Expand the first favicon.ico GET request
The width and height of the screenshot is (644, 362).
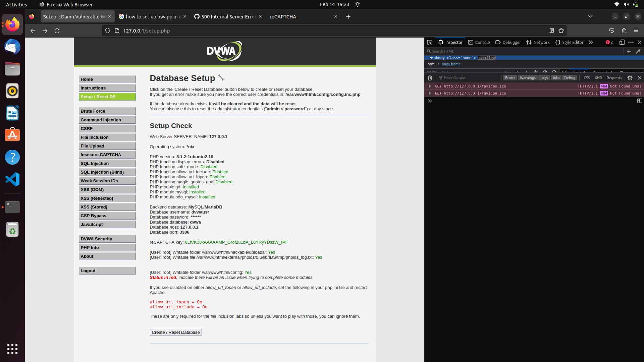(430, 86)
